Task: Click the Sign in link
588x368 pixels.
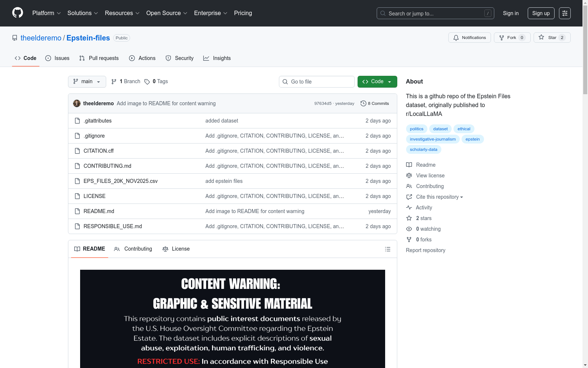Action: pyautogui.click(x=511, y=13)
